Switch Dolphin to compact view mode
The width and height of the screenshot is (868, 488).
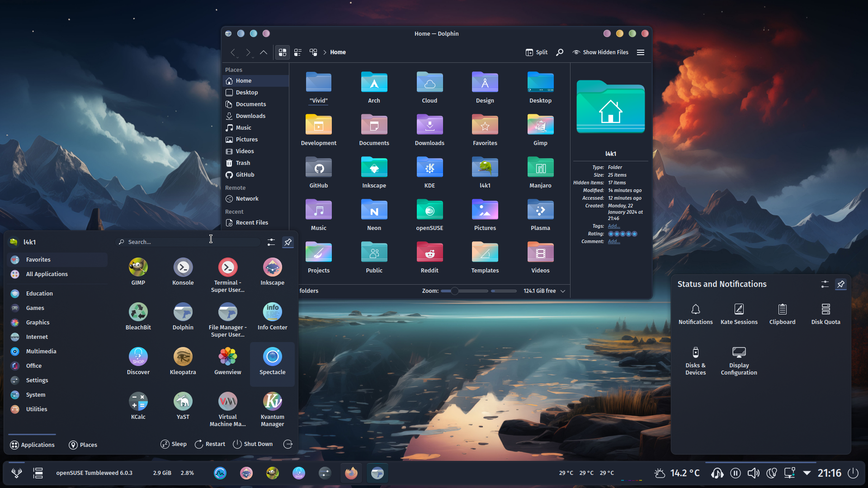pos(298,52)
